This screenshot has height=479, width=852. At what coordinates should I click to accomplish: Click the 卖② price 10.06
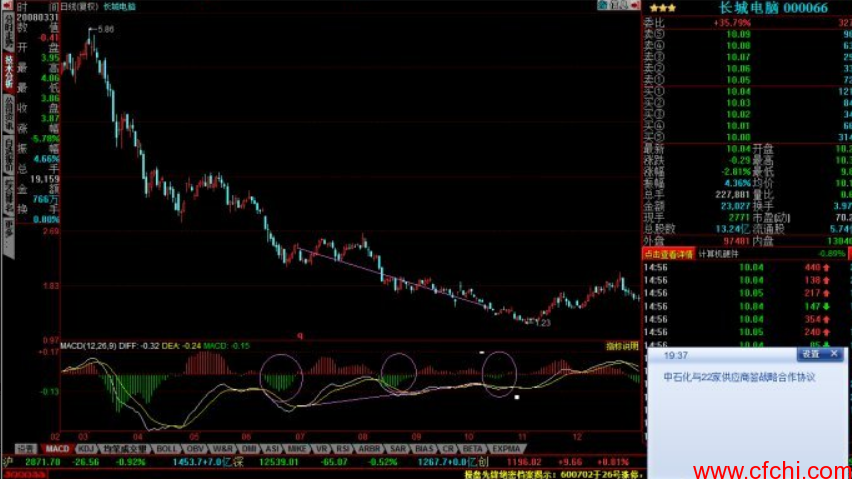click(738, 68)
